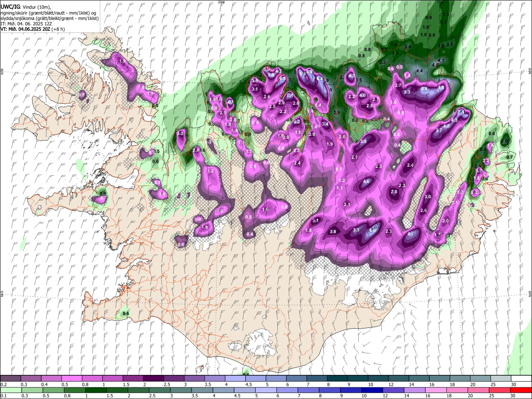Viewport: 532px width, 399px height.
Task: Click the lavender 4–4.5 snow legend swatch
Action: point(235,378)
